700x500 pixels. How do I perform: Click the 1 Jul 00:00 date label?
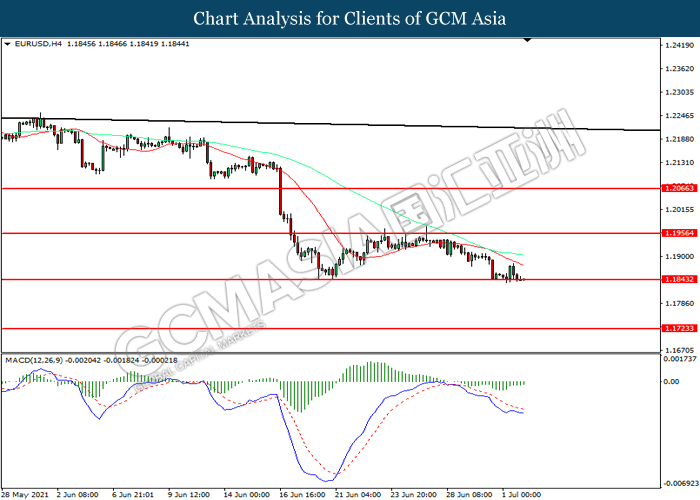520,494
